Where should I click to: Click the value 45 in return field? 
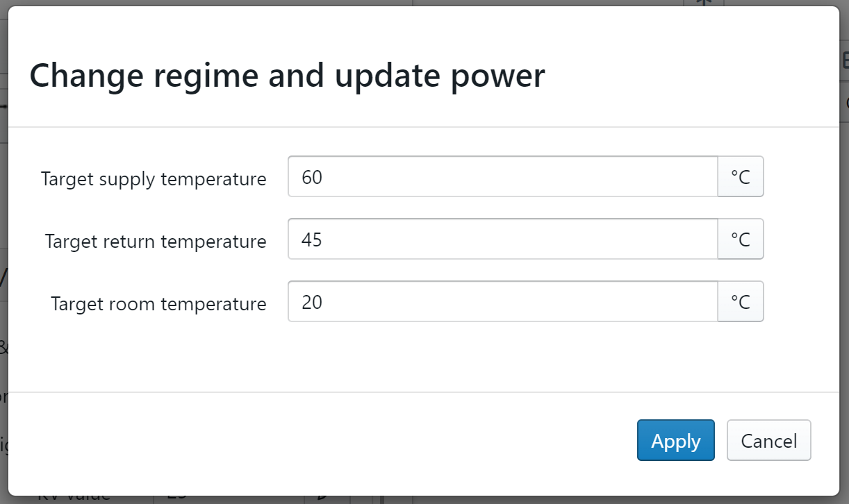312,240
